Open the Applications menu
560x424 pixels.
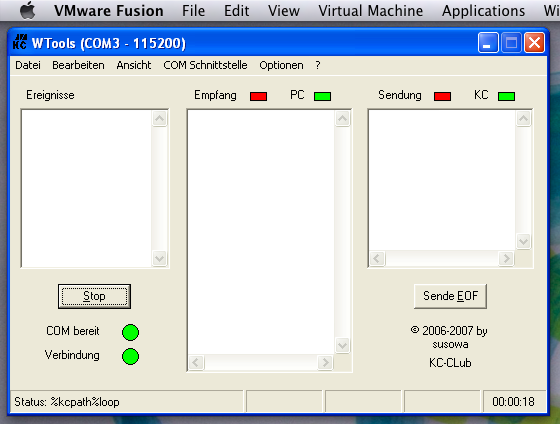click(x=484, y=11)
